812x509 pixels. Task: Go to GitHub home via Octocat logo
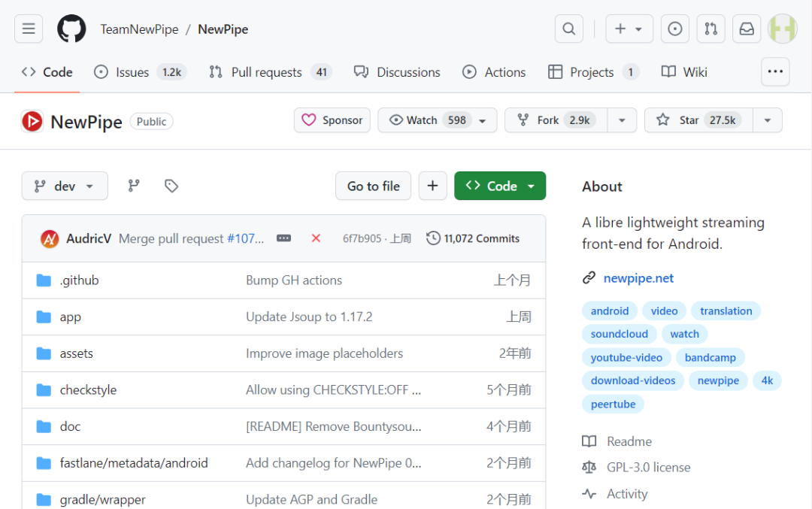(x=71, y=29)
